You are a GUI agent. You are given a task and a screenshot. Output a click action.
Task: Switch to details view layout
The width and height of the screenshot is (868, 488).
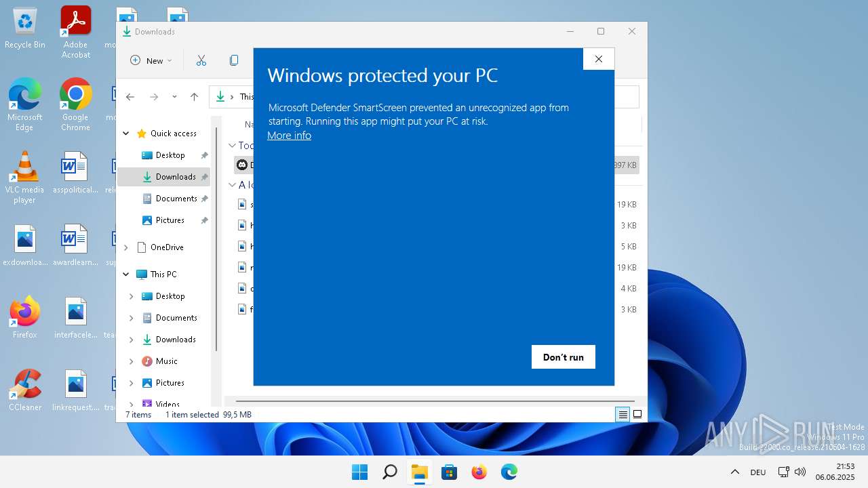pyautogui.click(x=623, y=415)
